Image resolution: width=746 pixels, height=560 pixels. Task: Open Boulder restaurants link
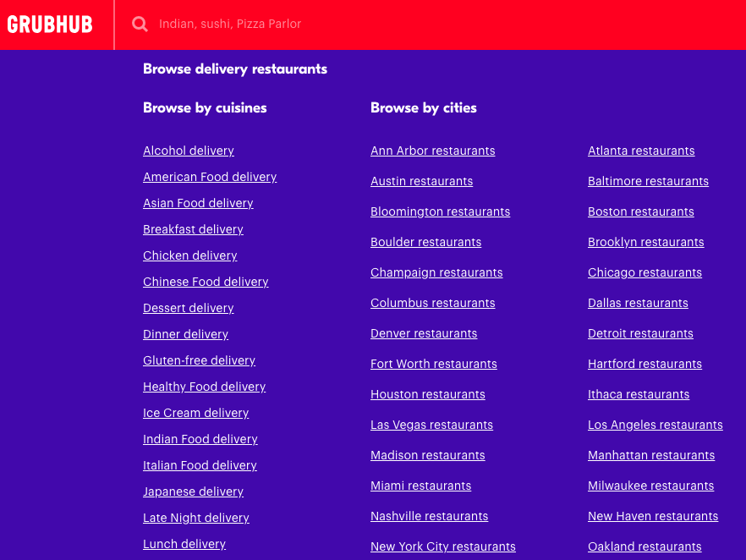coord(425,242)
